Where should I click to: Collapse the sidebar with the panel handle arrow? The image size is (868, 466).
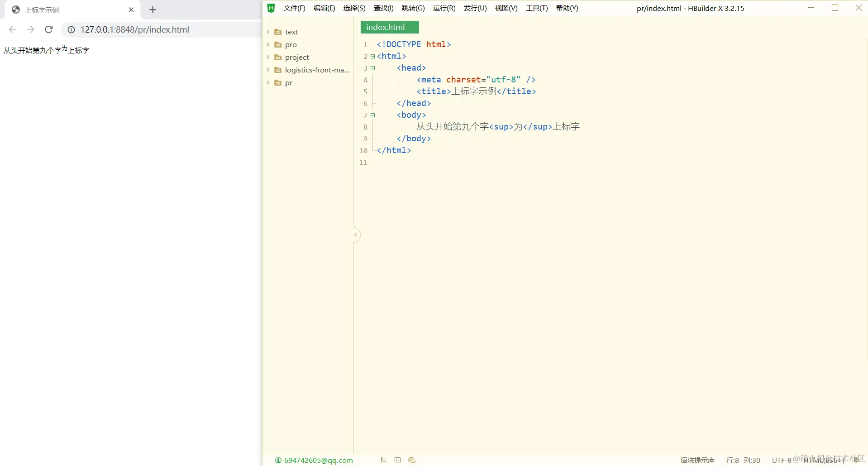(x=356, y=235)
